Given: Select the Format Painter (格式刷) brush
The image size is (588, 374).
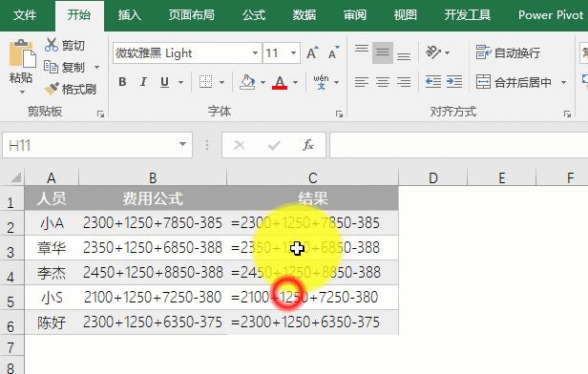Looking at the screenshot, I should (x=71, y=89).
